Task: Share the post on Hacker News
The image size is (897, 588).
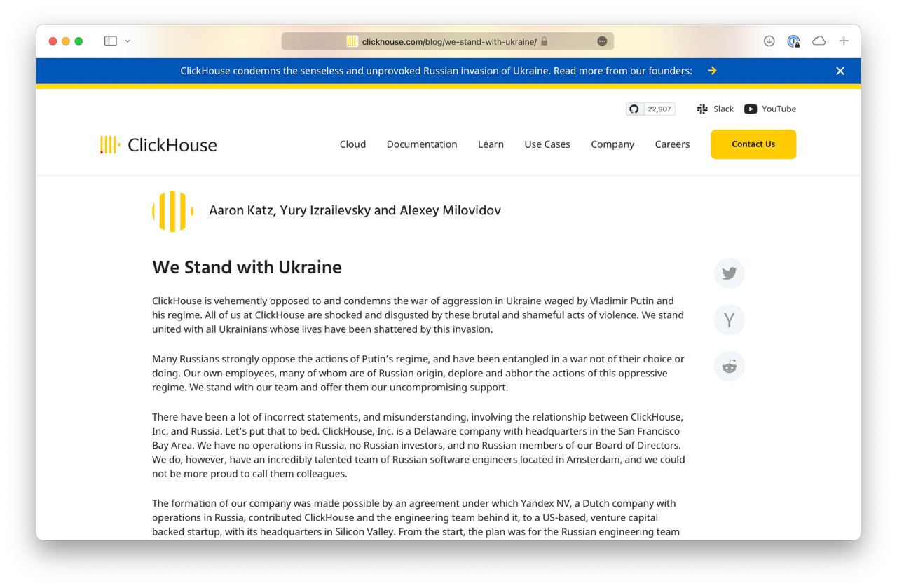Action: tap(730, 320)
